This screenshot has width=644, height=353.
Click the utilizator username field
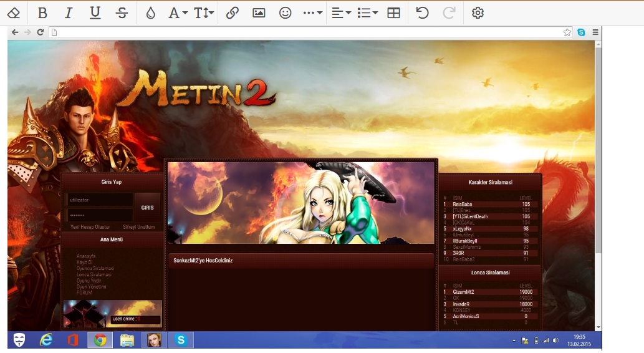[x=99, y=200]
